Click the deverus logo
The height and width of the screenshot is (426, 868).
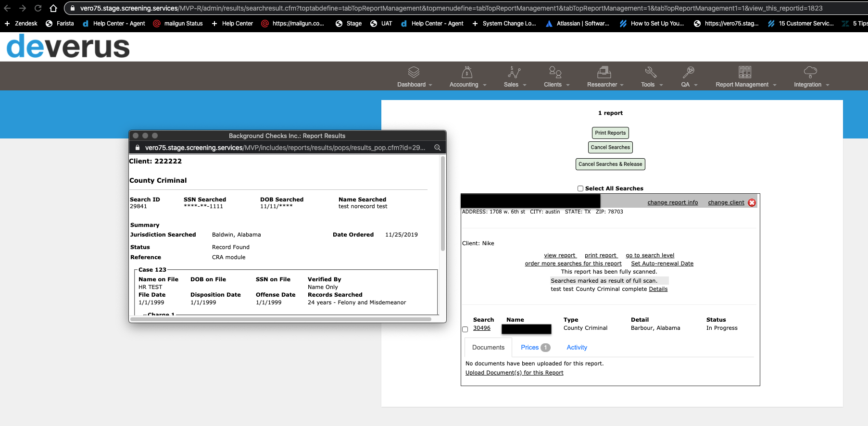[x=68, y=47]
